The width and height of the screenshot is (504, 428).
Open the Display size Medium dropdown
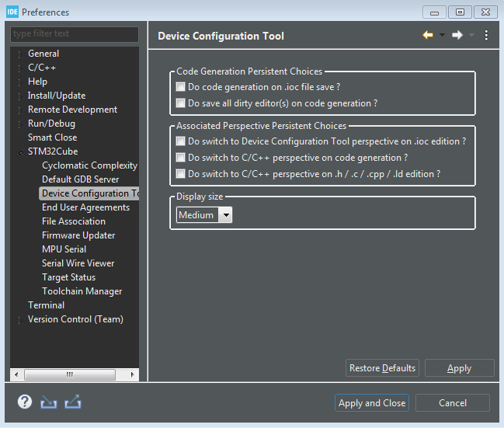point(204,215)
